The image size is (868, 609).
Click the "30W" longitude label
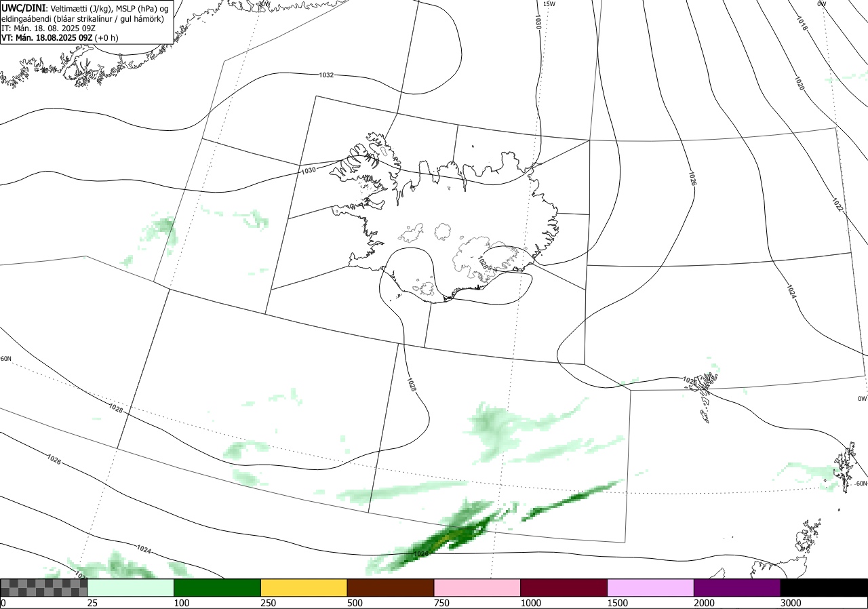pos(264,4)
